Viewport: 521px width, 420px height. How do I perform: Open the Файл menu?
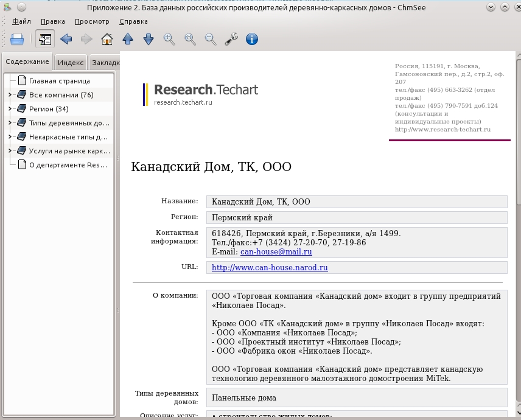21,21
